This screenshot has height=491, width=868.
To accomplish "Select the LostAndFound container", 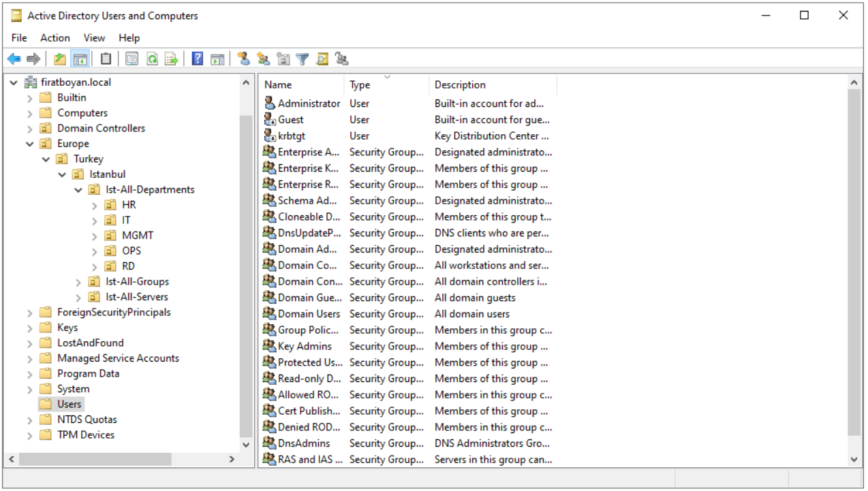I will tap(91, 343).
